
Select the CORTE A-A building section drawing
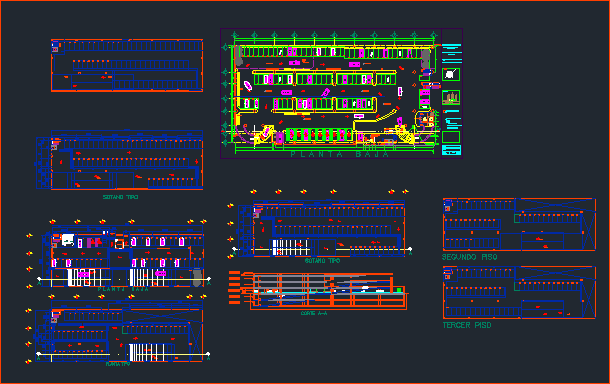coord(318,291)
